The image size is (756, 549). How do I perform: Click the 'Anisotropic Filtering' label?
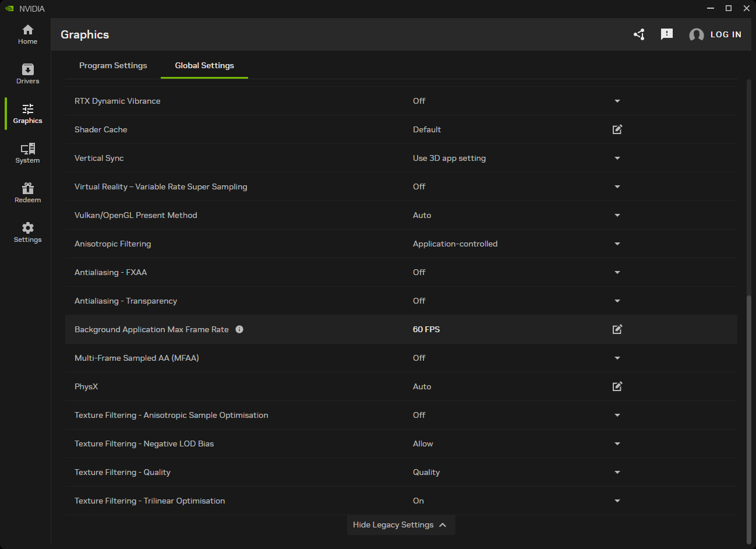(x=112, y=244)
